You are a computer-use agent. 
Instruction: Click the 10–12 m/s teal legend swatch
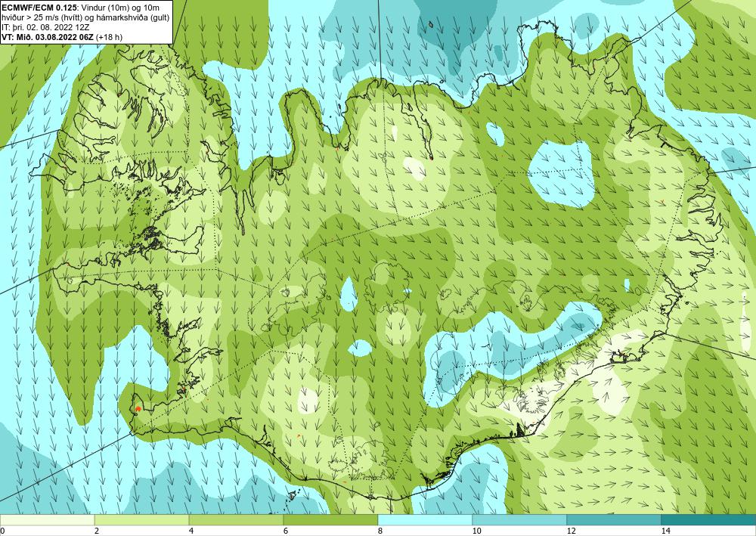[x=520, y=520]
